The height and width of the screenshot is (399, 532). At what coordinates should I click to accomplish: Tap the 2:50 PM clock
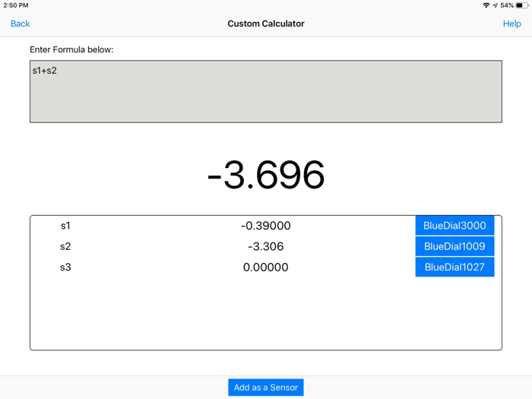[x=16, y=5]
